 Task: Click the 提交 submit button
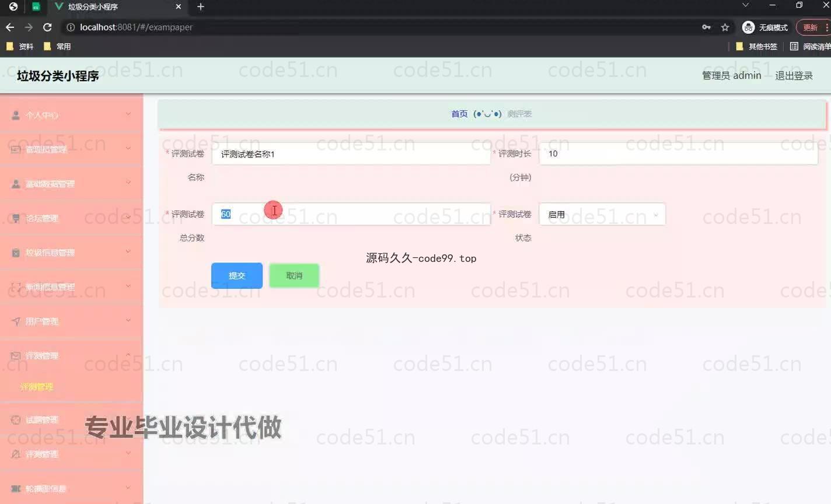tap(237, 276)
